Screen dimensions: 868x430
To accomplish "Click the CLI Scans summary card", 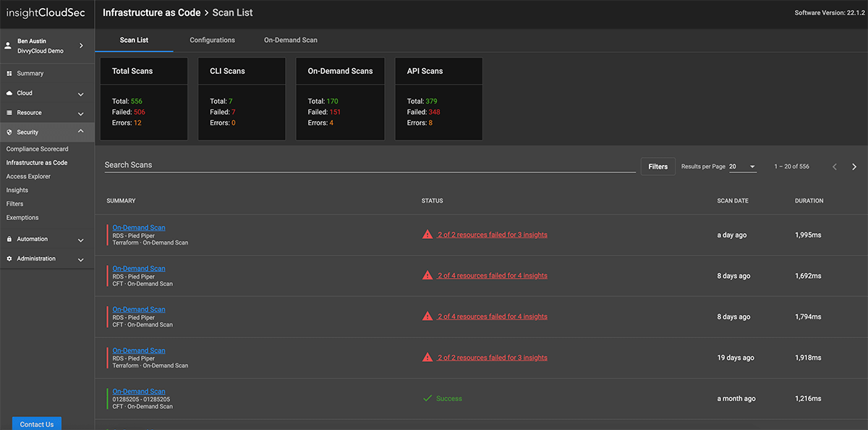I will pos(242,98).
